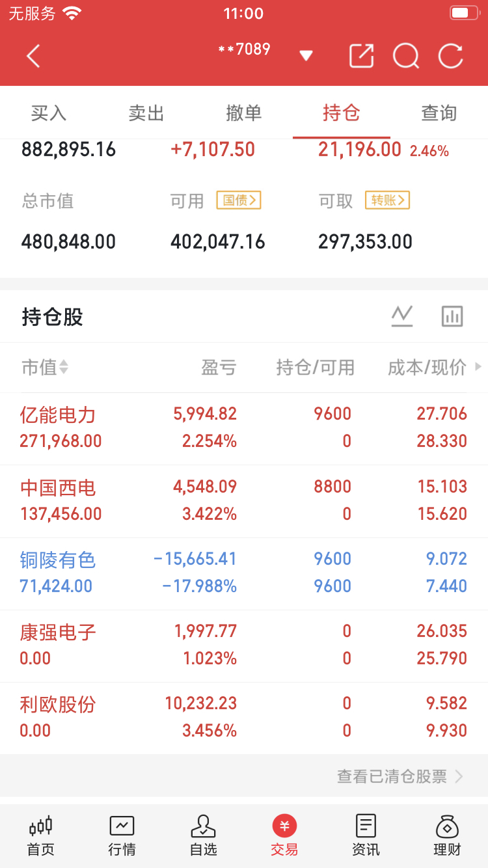Go to 首页 in bottom navigation
Viewport: 488px width, 868px height.
(x=40, y=835)
